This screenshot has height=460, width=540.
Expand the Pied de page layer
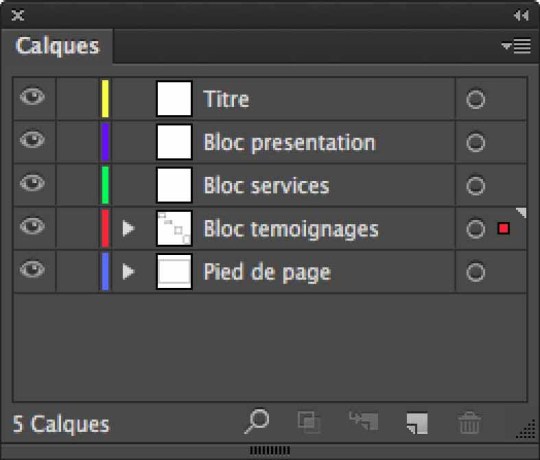[x=128, y=272]
